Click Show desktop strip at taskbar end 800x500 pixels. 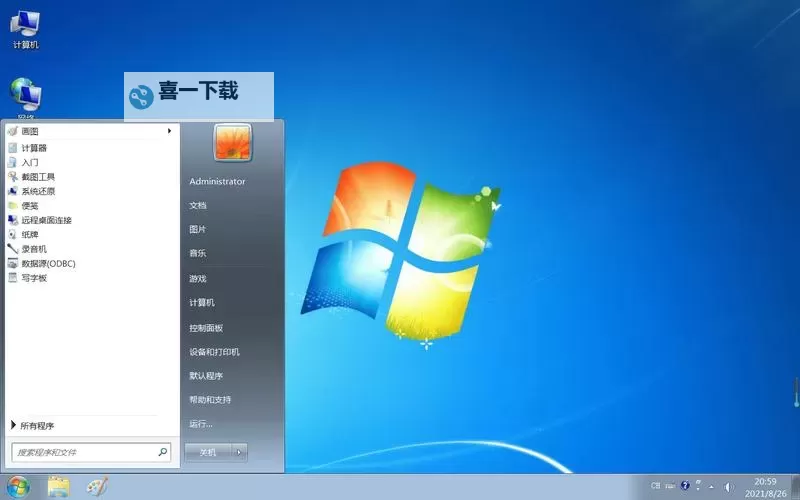click(x=795, y=487)
